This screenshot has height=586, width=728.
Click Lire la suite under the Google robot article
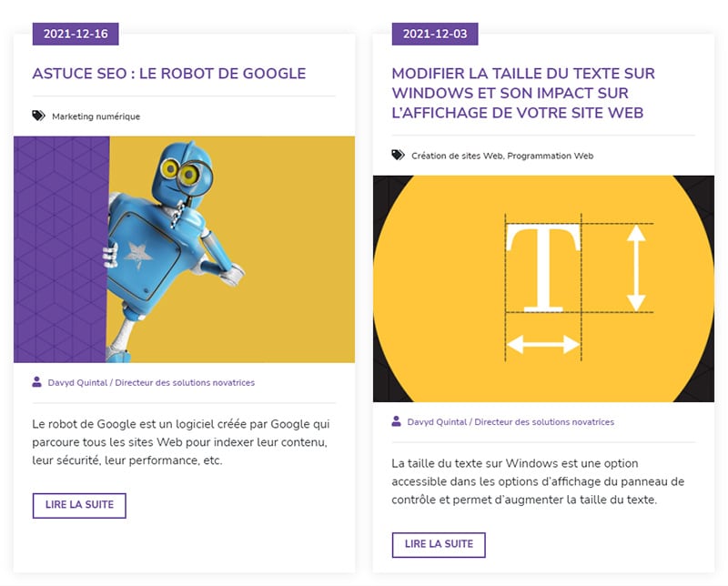pyautogui.click(x=79, y=505)
